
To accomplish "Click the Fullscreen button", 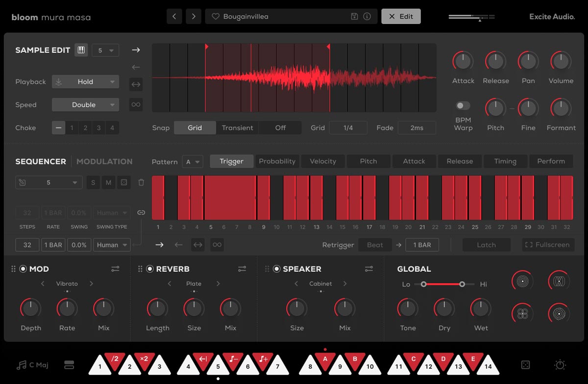I will click(x=548, y=245).
